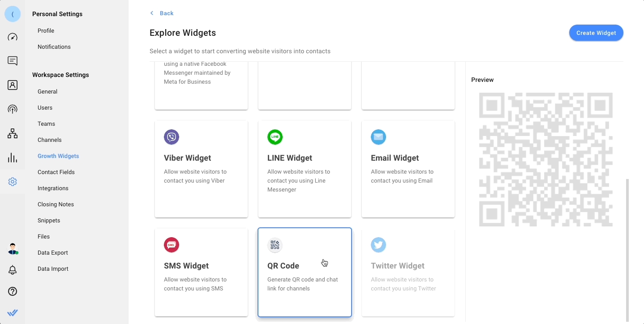Open the workflows hierarchy icon in sidebar
This screenshot has width=644, height=324.
(13, 133)
